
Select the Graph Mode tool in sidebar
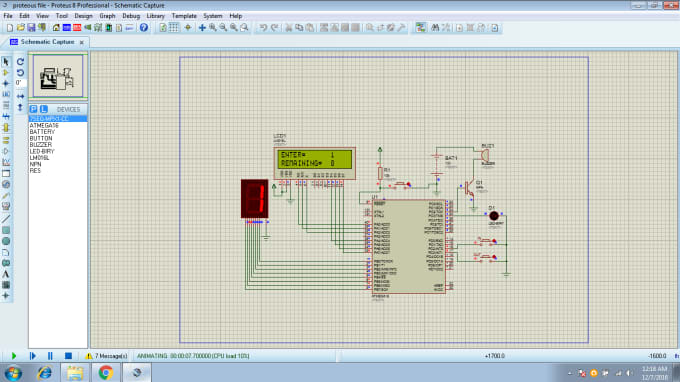pos(6,162)
